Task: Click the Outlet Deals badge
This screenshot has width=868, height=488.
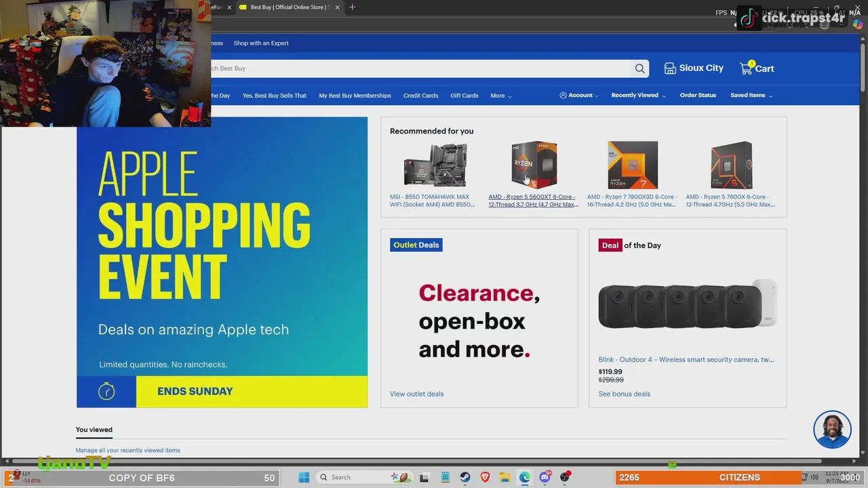Action: [x=416, y=245]
